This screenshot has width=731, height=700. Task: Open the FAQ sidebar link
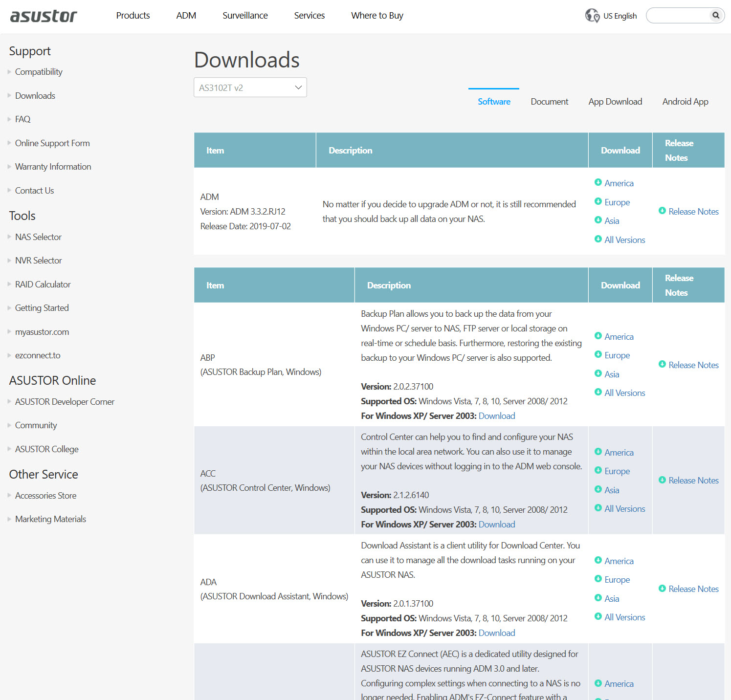point(22,119)
